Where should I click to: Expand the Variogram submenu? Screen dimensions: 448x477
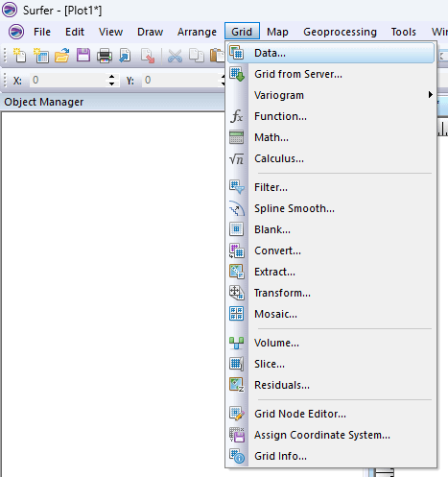tap(331, 95)
